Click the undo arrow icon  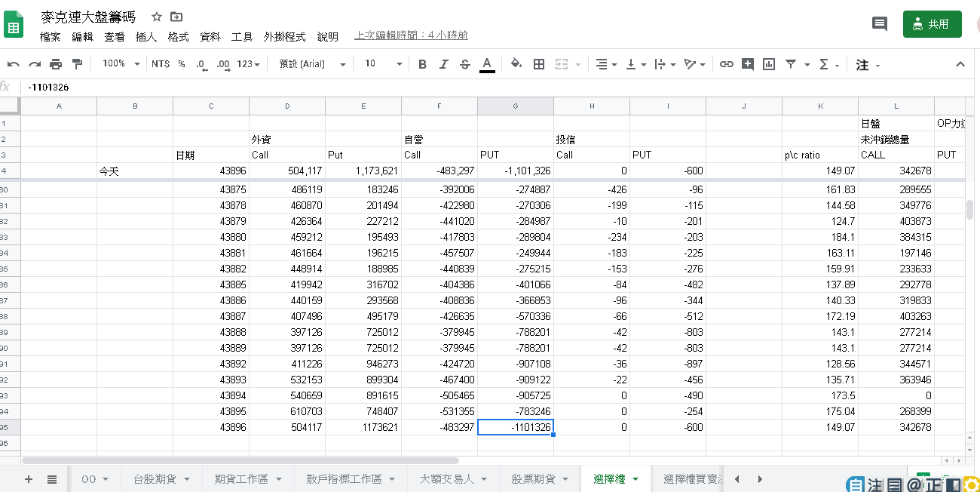(14, 64)
